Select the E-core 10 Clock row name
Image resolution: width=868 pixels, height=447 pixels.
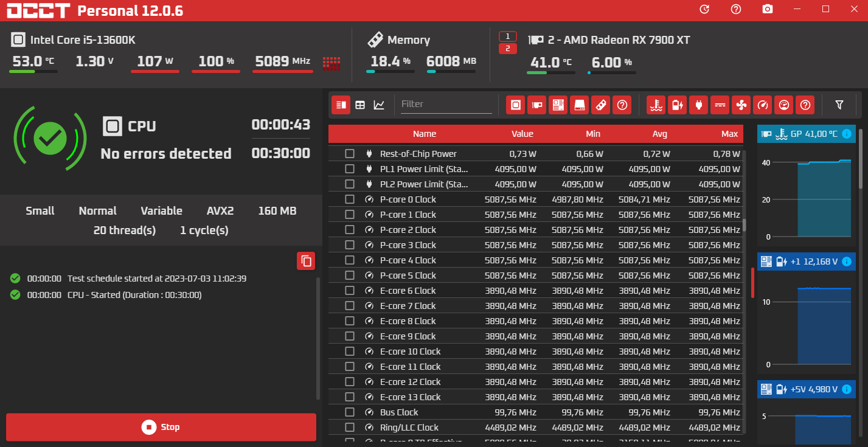[411, 352]
